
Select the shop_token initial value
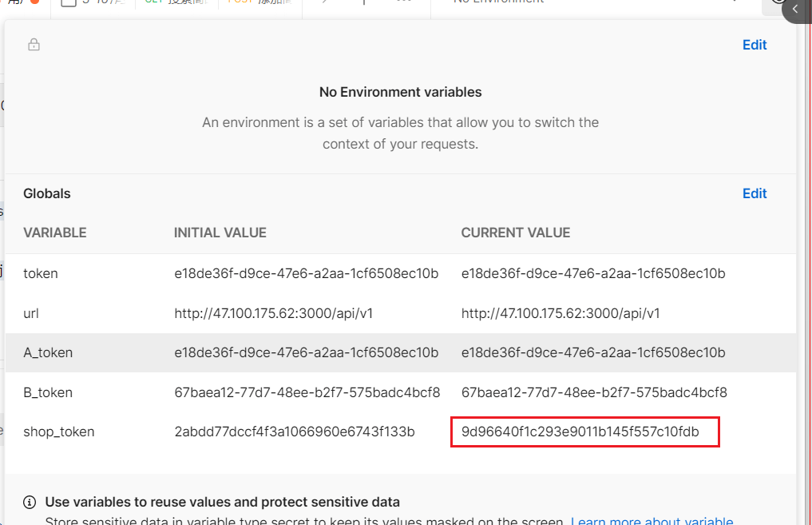[294, 432]
